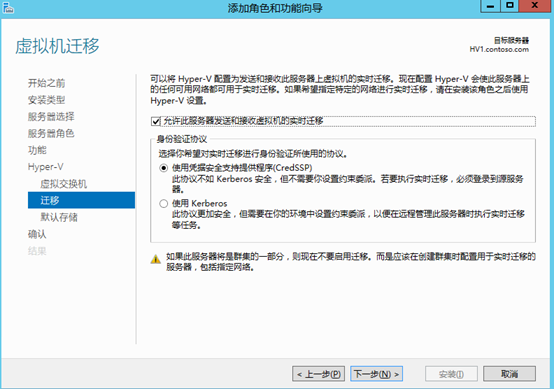
Task: Open the 功能 step
Action: [37, 150]
